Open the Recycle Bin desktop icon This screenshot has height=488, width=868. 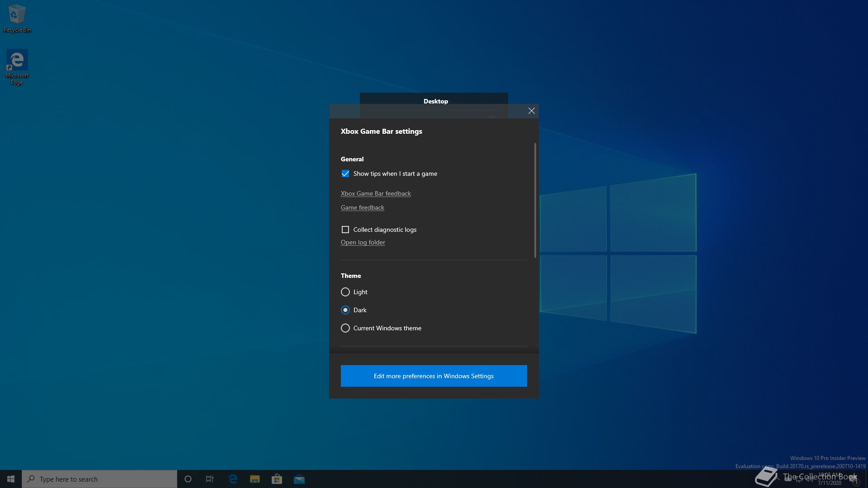(17, 18)
